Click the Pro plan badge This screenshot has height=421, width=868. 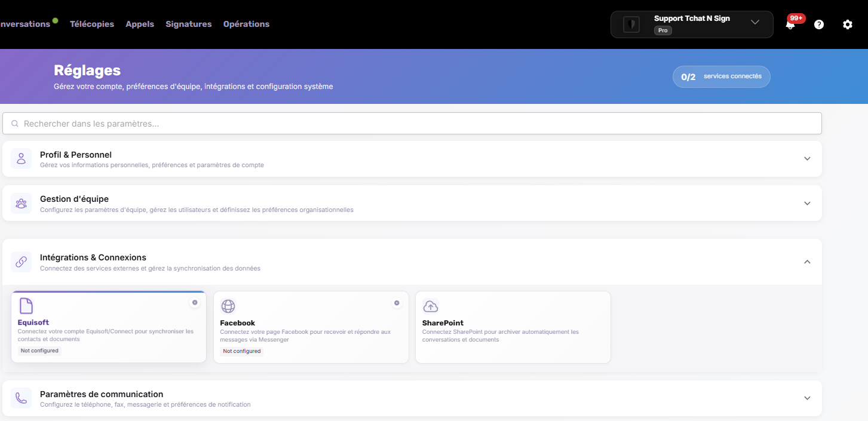663,30
